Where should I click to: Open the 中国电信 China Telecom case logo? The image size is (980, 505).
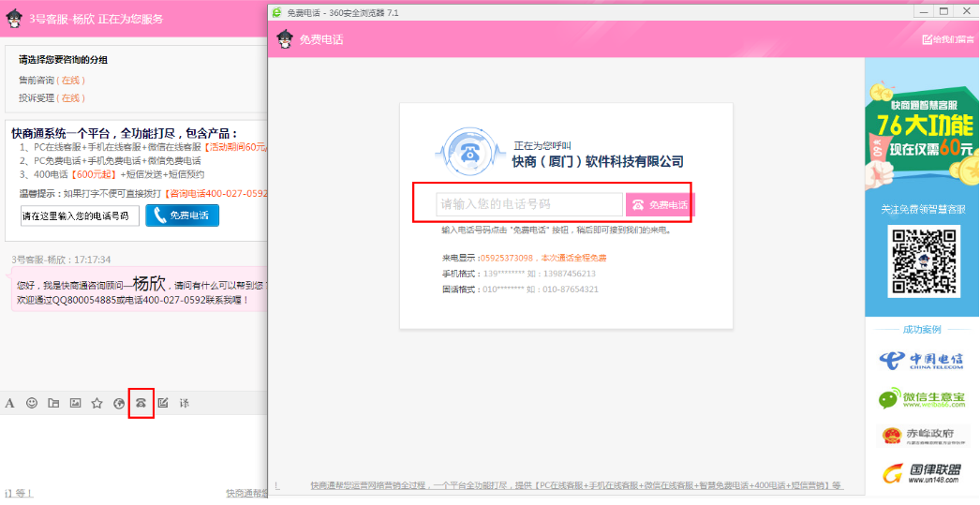(922, 361)
